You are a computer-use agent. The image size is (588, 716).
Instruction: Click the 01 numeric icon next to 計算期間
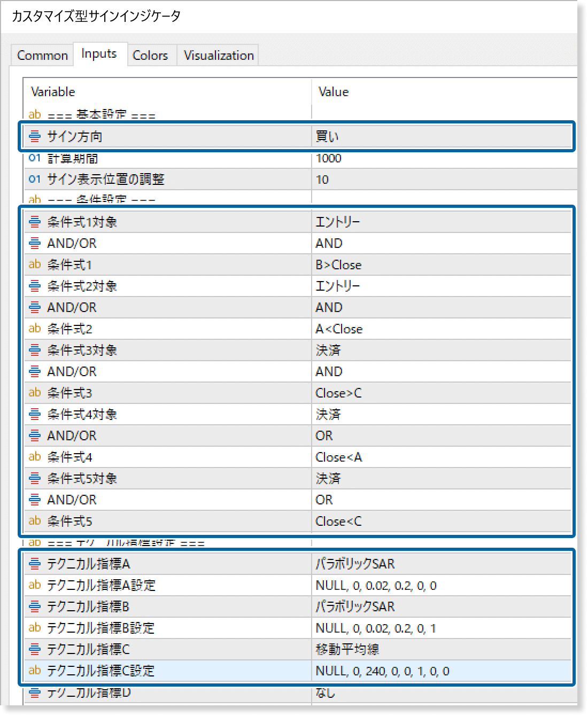34,158
